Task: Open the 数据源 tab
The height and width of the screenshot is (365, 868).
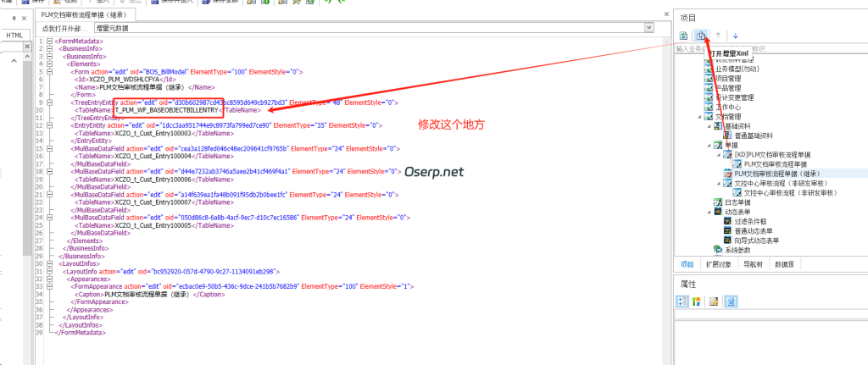Action: coord(785,264)
